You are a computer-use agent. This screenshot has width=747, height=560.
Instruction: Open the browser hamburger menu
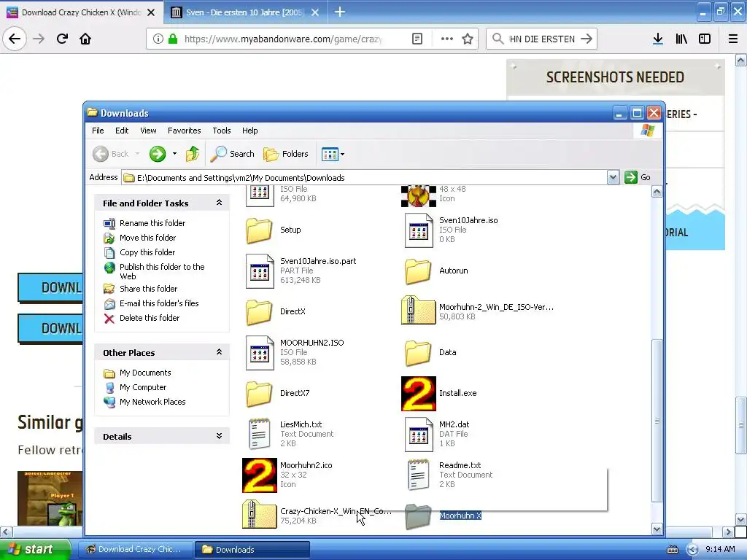tap(732, 39)
